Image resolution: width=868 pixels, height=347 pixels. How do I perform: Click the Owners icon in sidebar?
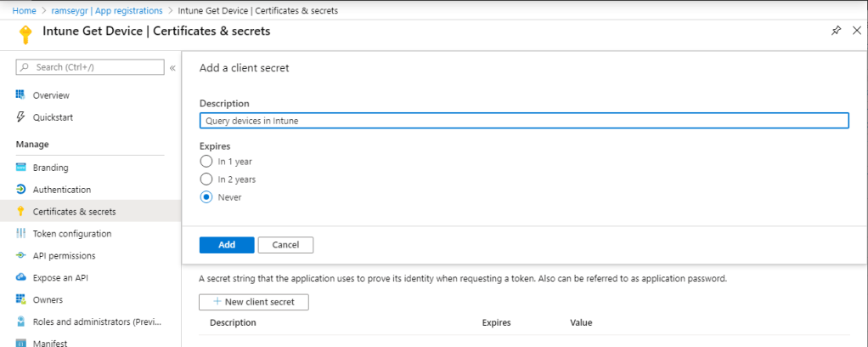click(21, 300)
